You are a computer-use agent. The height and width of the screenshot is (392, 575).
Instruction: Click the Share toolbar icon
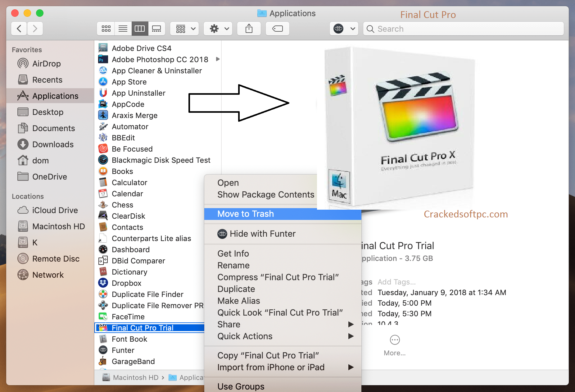pyautogui.click(x=249, y=29)
